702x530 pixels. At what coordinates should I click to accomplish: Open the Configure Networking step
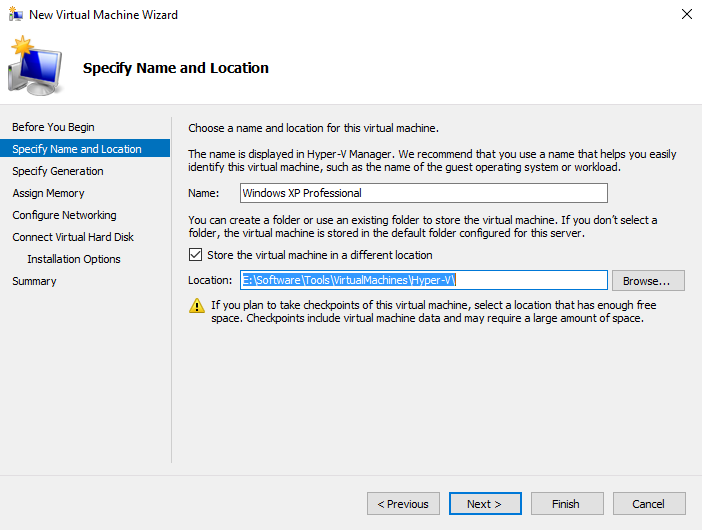[x=64, y=215]
